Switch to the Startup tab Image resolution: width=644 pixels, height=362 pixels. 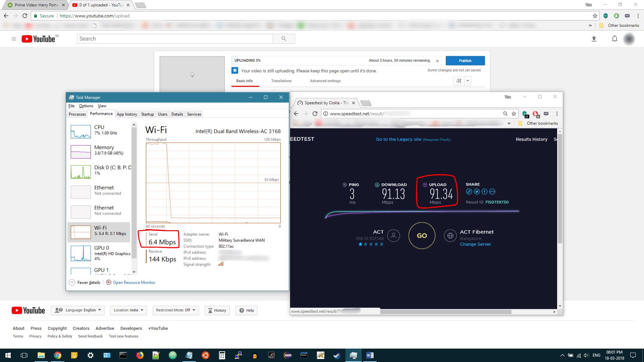(x=147, y=114)
